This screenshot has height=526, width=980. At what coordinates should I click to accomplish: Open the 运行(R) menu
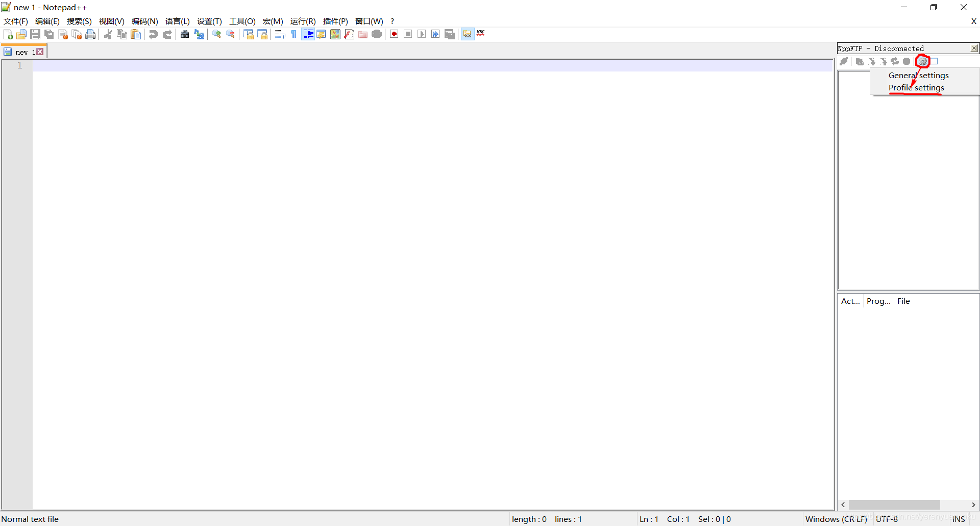[x=303, y=21]
